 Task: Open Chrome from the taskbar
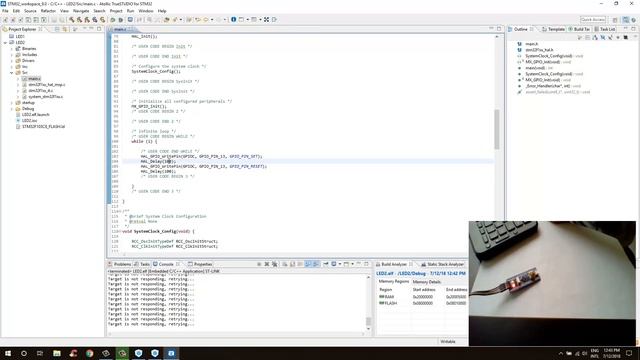click(89, 353)
